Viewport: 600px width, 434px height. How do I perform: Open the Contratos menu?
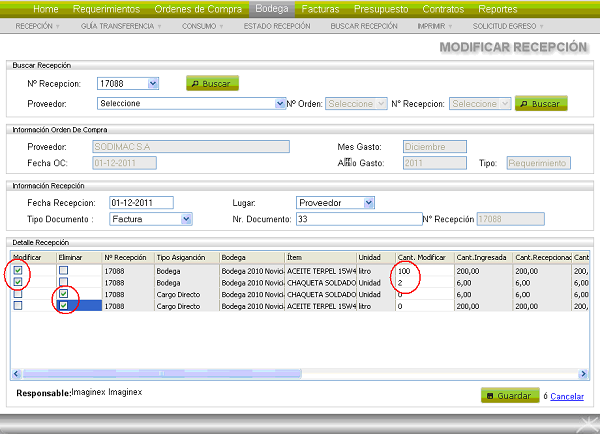pos(443,9)
